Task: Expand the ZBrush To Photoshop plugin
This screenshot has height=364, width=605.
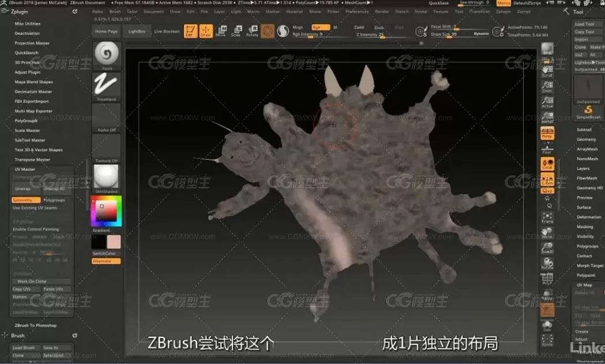Action: pyautogui.click(x=36, y=325)
